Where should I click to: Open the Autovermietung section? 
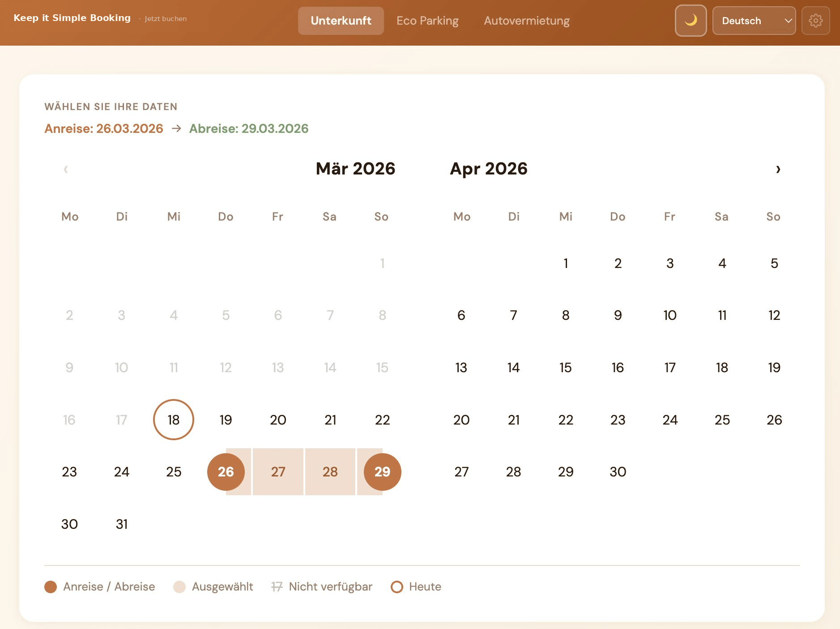(x=527, y=21)
